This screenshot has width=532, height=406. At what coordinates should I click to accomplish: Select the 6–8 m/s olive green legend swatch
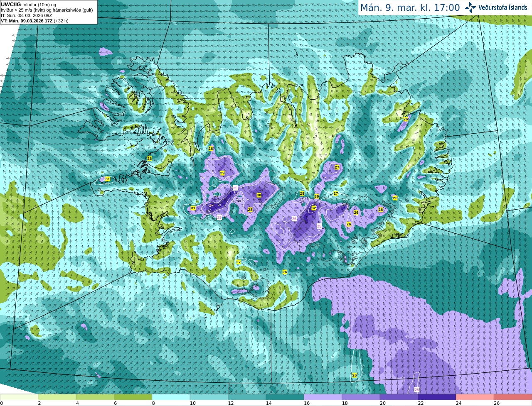(x=133, y=397)
